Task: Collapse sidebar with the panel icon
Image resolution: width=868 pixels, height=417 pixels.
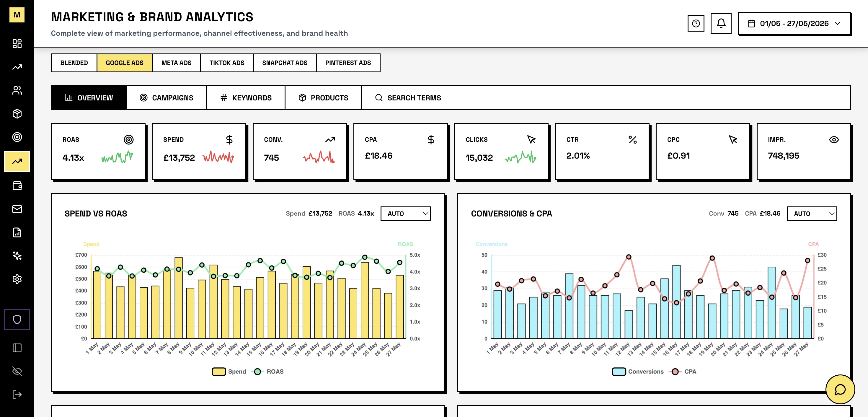Action: [x=17, y=348]
